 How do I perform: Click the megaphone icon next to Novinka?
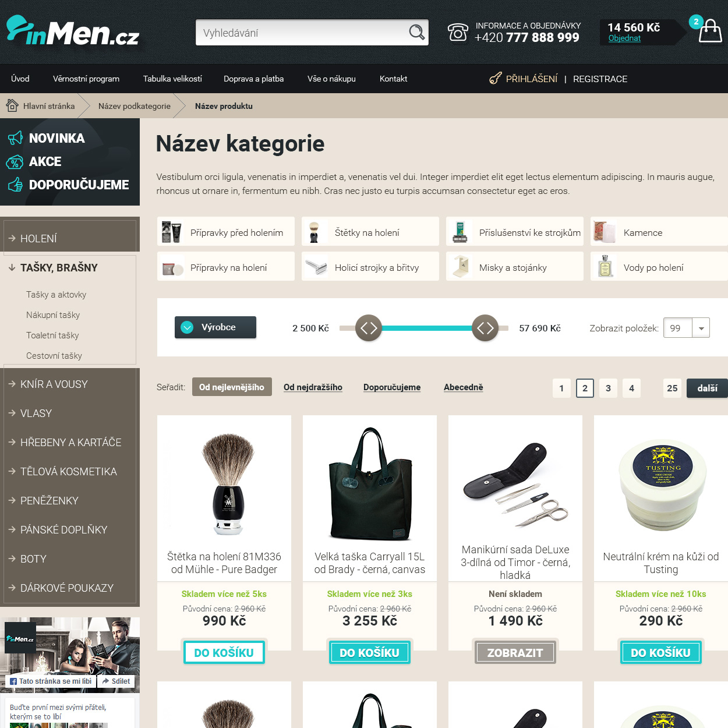(x=15, y=138)
